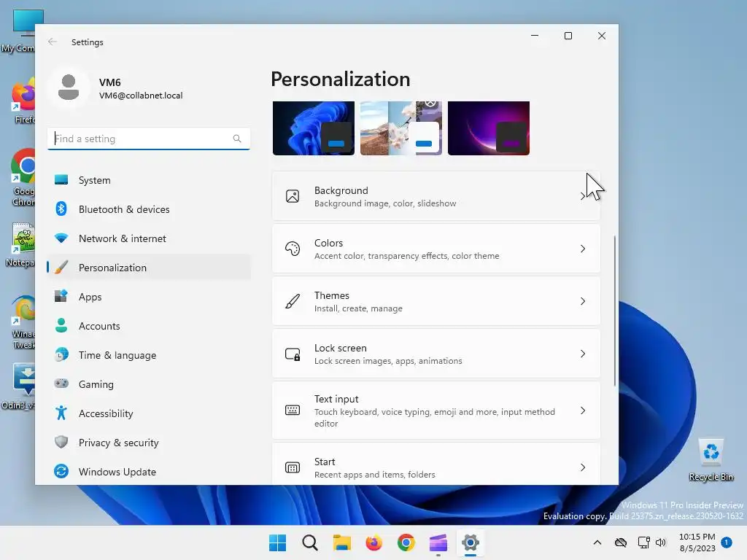Open the Apps settings category
Viewport: 747px width, 560px height.
[149, 297]
